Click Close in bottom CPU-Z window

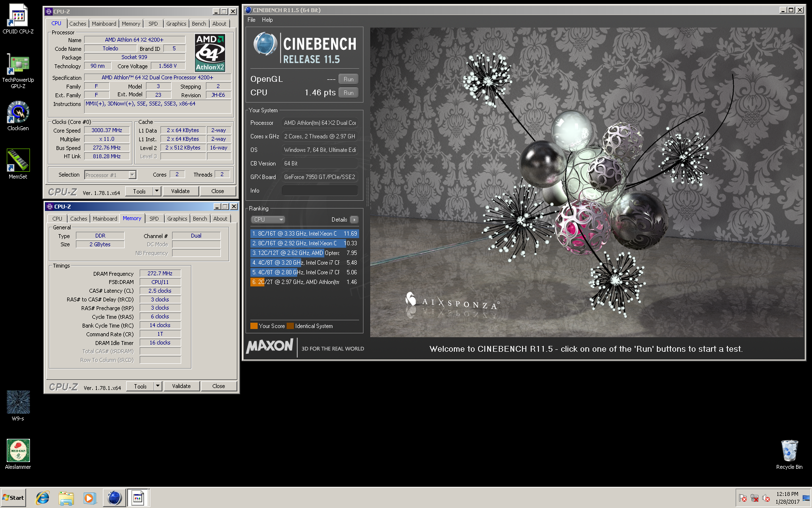pos(218,386)
